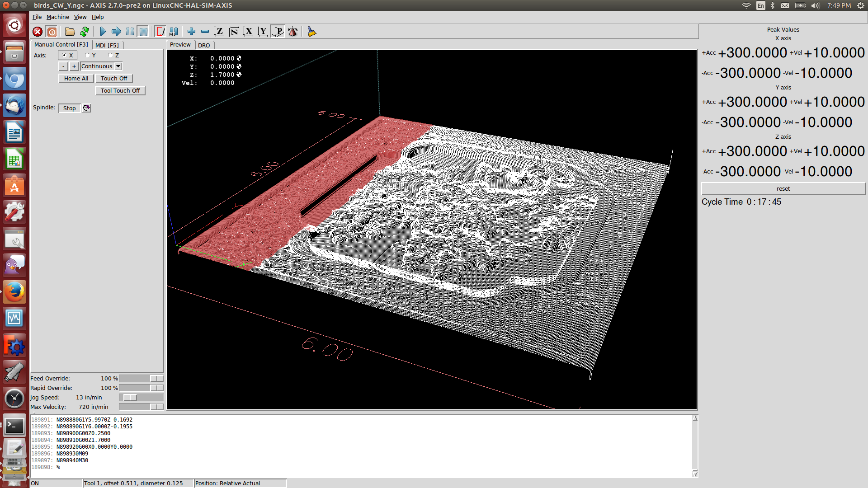Switch to Manual Control tab
This screenshot has height=488, width=868.
coord(61,44)
